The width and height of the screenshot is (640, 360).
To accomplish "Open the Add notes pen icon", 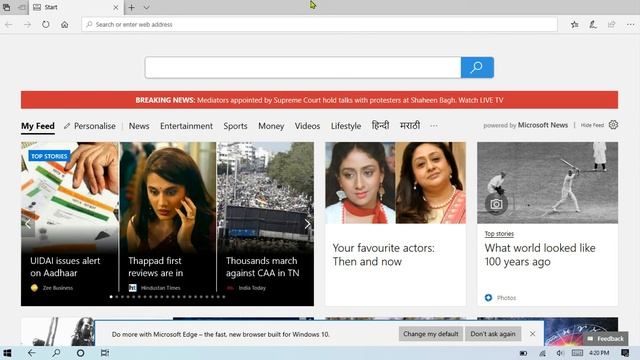I will click(x=593, y=24).
